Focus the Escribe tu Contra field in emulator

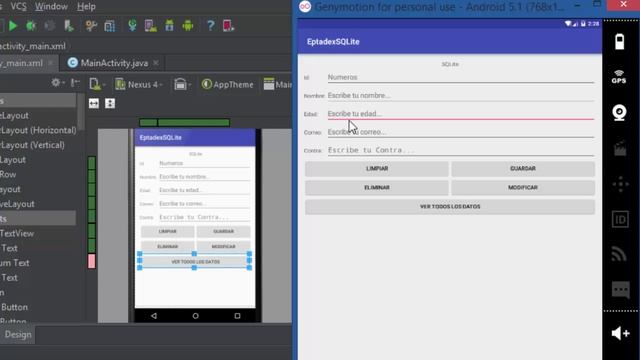[x=460, y=150]
